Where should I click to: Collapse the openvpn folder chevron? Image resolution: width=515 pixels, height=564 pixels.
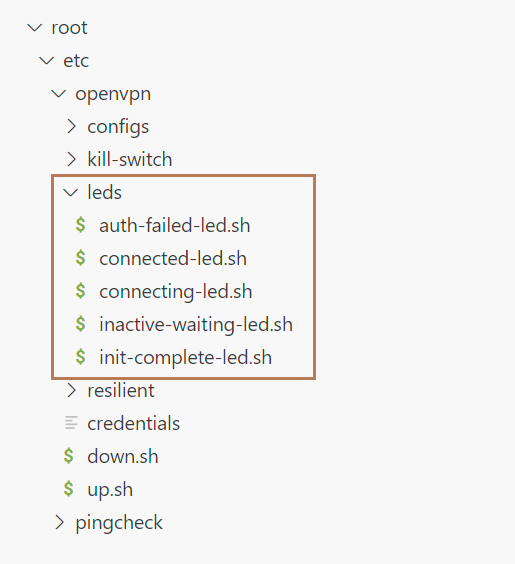tap(59, 94)
